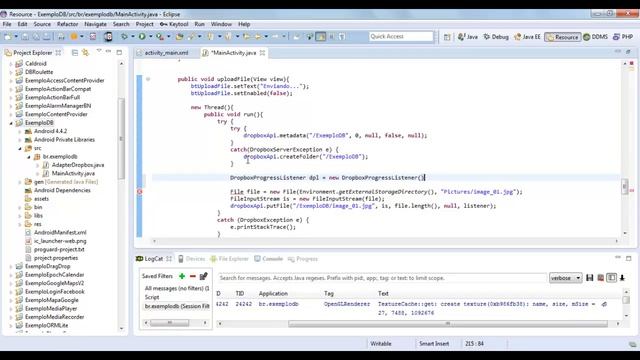Expand the Android 4.4.2 library node
640x360 pixels.
(20, 131)
